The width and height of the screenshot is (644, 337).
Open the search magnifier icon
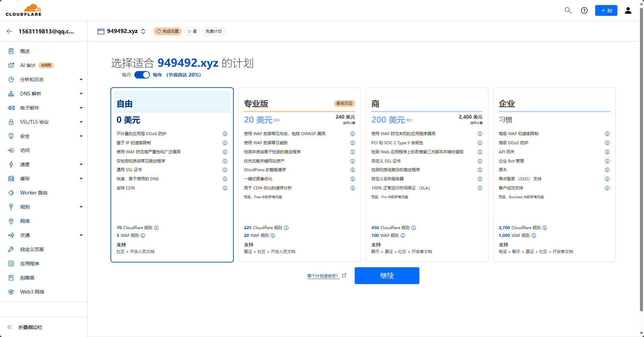click(568, 10)
